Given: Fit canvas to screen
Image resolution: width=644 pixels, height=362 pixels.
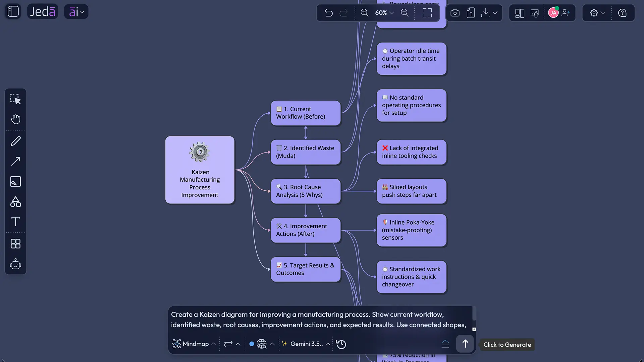Looking at the screenshot, I should (x=427, y=13).
